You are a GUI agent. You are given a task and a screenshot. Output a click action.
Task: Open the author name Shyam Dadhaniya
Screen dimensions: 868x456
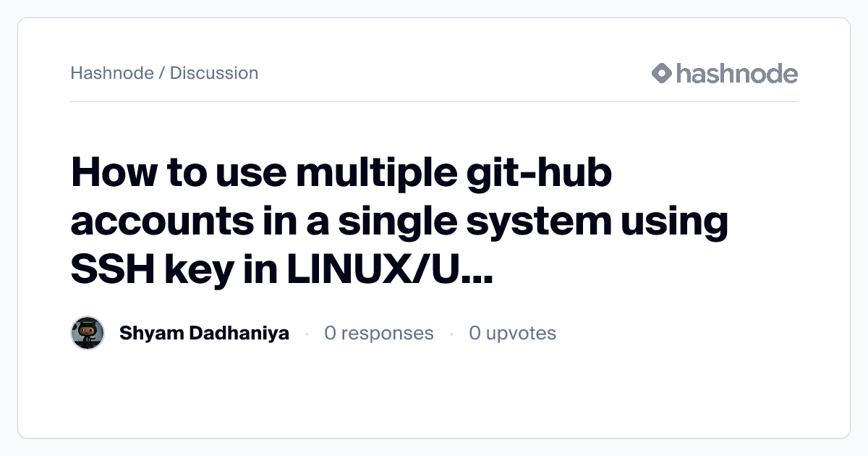pos(204,333)
